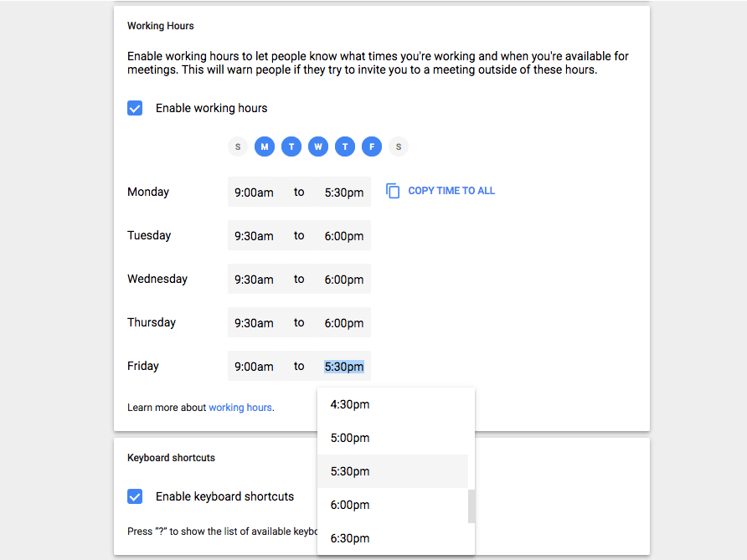
Task: Open Thursday's 9:30am start time dropdown
Action: click(x=254, y=323)
